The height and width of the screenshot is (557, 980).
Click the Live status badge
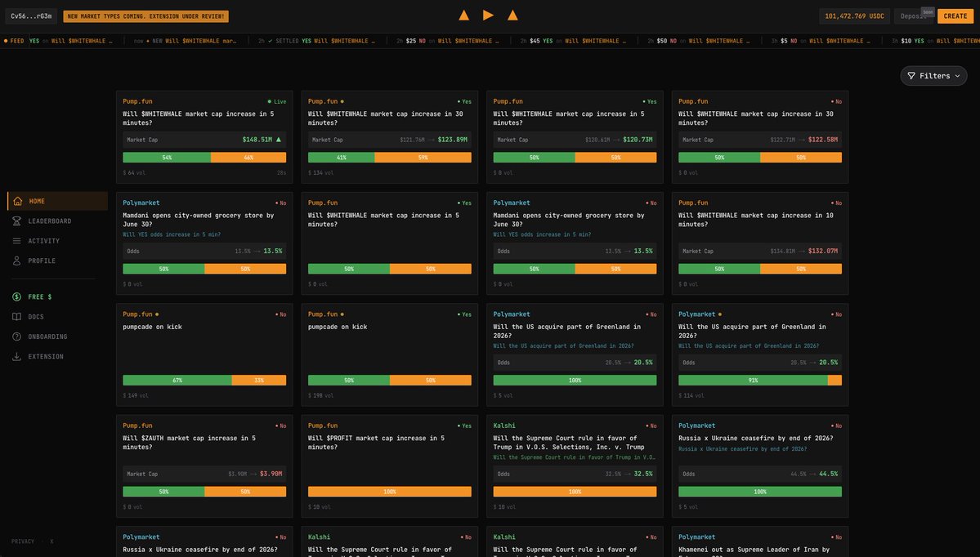(x=277, y=101)
